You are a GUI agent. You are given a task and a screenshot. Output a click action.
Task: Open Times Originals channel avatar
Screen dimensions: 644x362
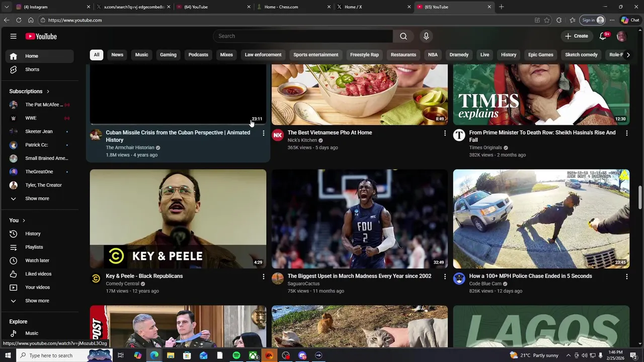coord(459,135)
